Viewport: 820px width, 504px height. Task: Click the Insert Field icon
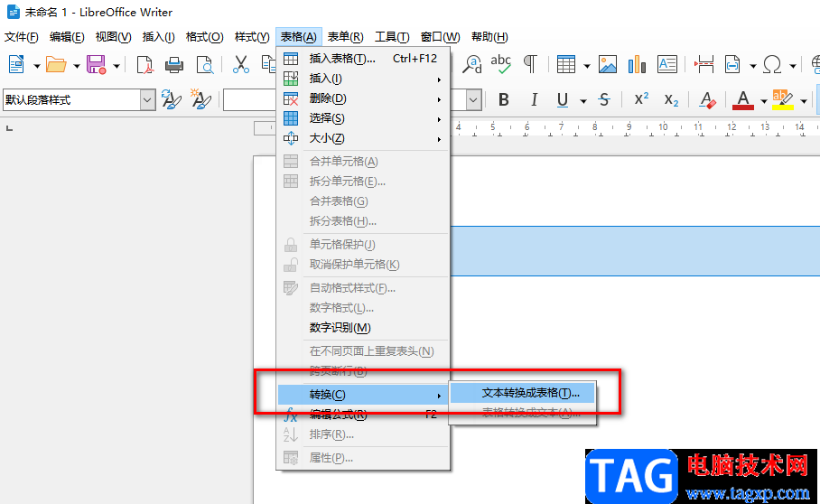[732, 65]
